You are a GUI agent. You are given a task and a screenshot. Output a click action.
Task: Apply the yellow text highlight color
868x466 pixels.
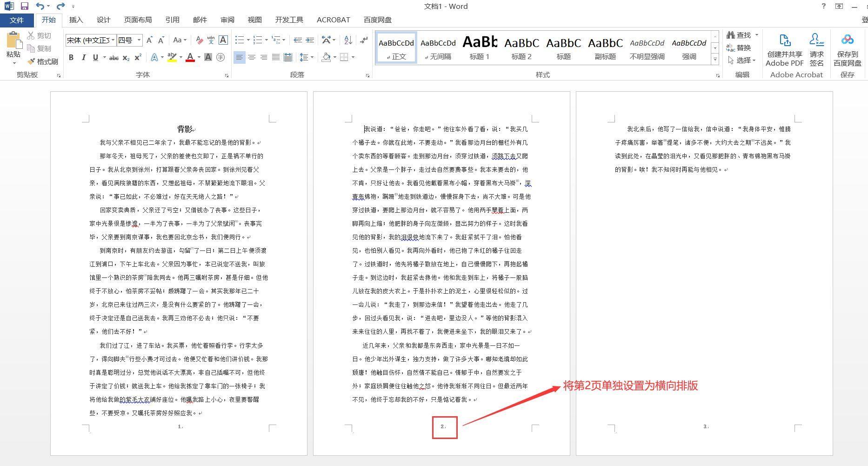pos(172,57)
